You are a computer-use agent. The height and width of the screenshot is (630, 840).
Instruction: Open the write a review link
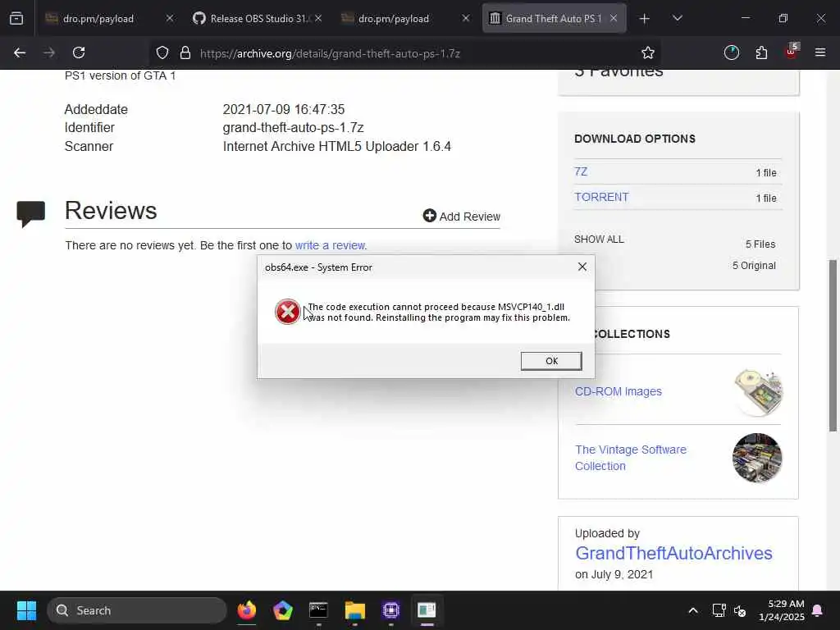click(330, 245)
